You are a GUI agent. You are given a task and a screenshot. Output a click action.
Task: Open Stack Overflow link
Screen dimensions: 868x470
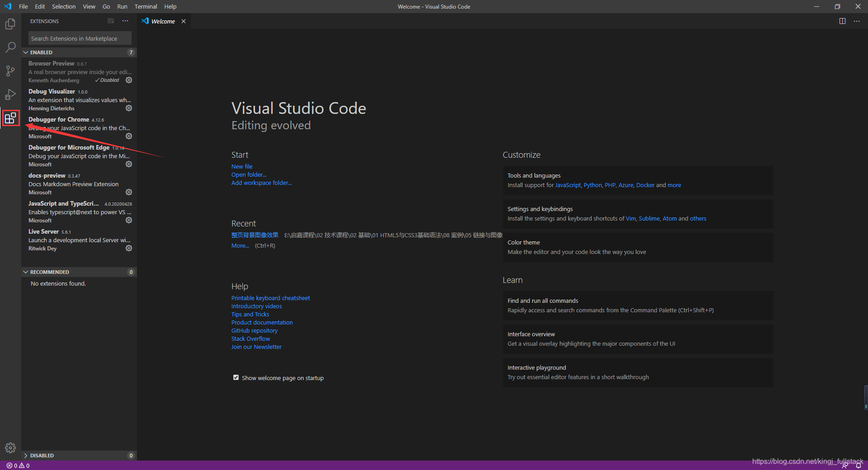(250, 338)
